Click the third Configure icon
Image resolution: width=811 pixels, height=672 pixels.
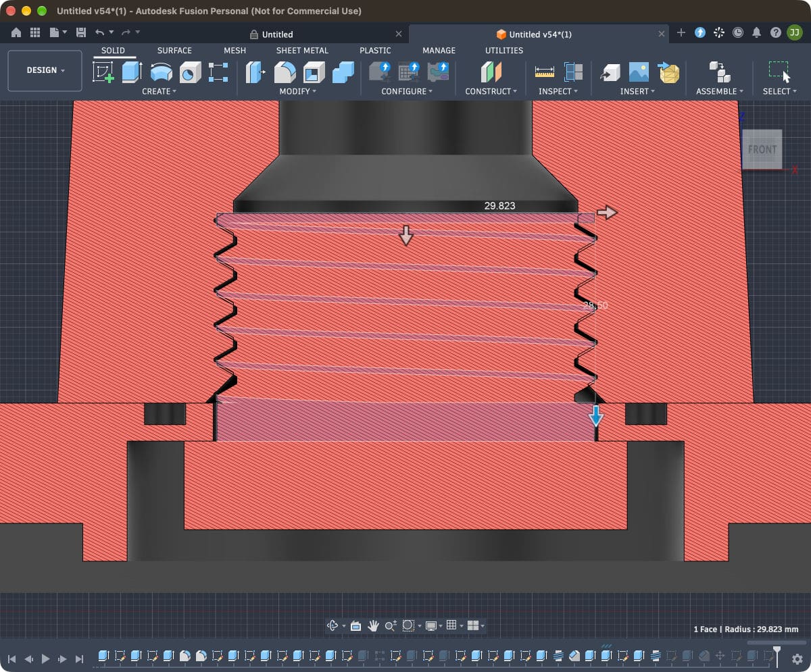[438, 72]
